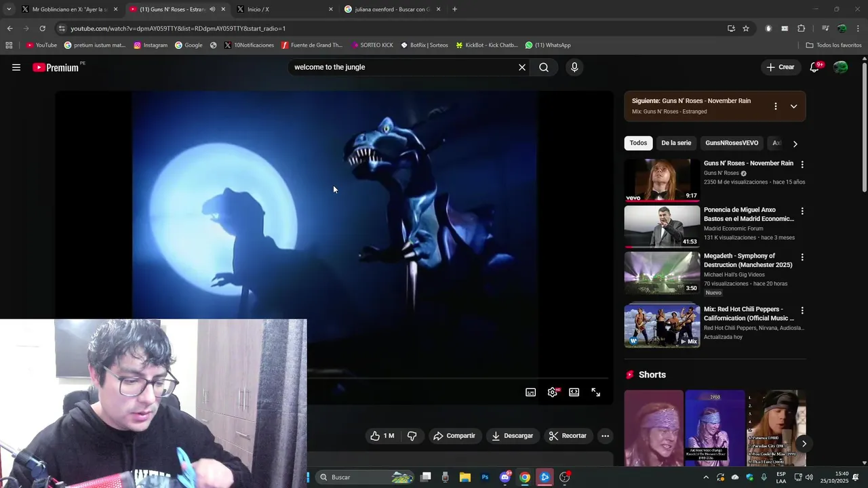Open Instagram bookmark
Screen dimensions: 868x488
click(x=151, y=45)
